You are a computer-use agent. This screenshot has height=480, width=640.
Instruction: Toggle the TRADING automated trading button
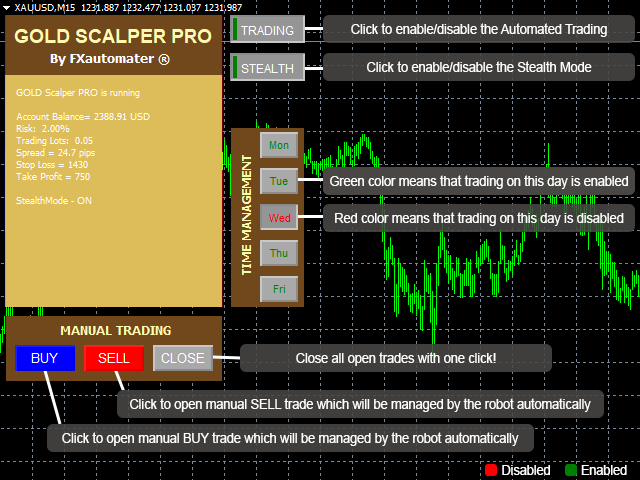pos(267,29)
